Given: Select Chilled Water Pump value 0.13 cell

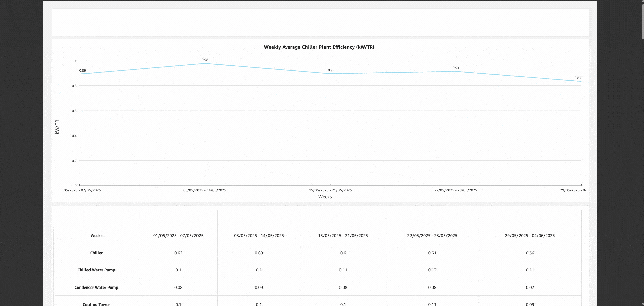Looking at the screenshot, I should [x=432, y=270].
